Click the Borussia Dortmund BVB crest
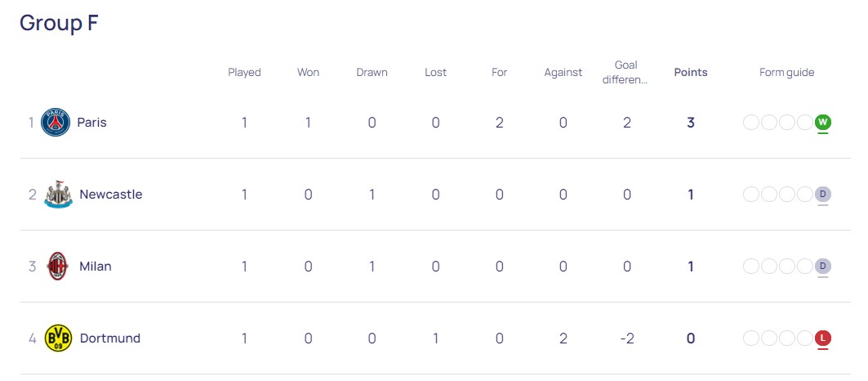This screenshot has width=868, height=381. [58, 338]
